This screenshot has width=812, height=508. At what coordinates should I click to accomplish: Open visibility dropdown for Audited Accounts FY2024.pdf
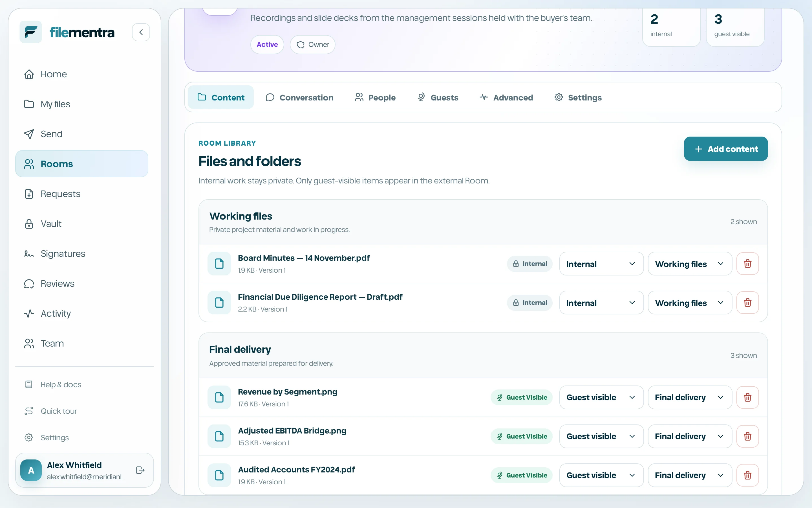click(x=601, y=476)
